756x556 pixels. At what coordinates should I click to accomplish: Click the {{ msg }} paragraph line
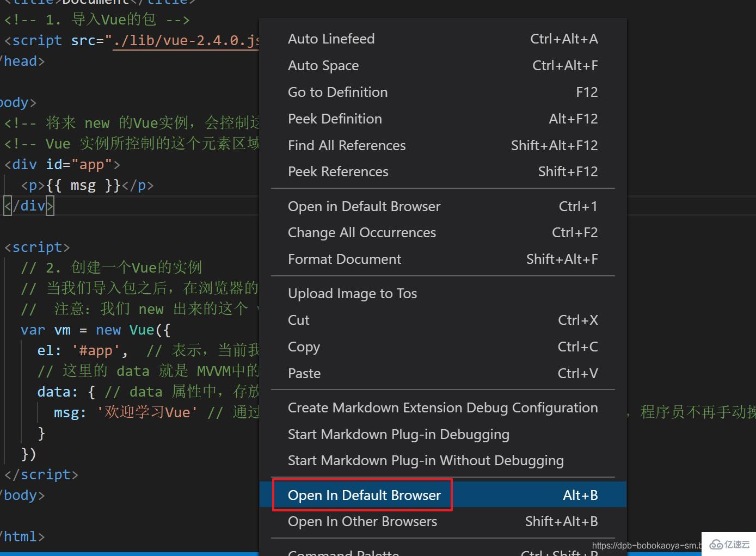87,186
